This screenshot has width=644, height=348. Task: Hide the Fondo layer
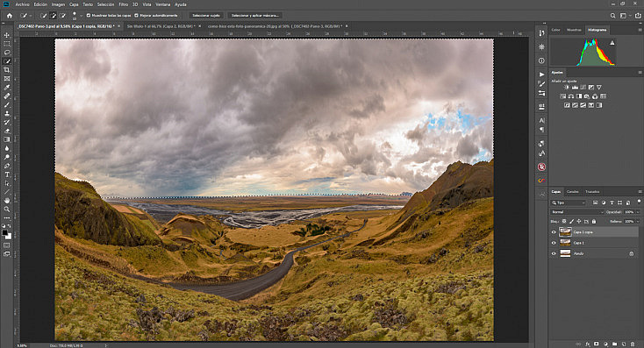[554, 253]
